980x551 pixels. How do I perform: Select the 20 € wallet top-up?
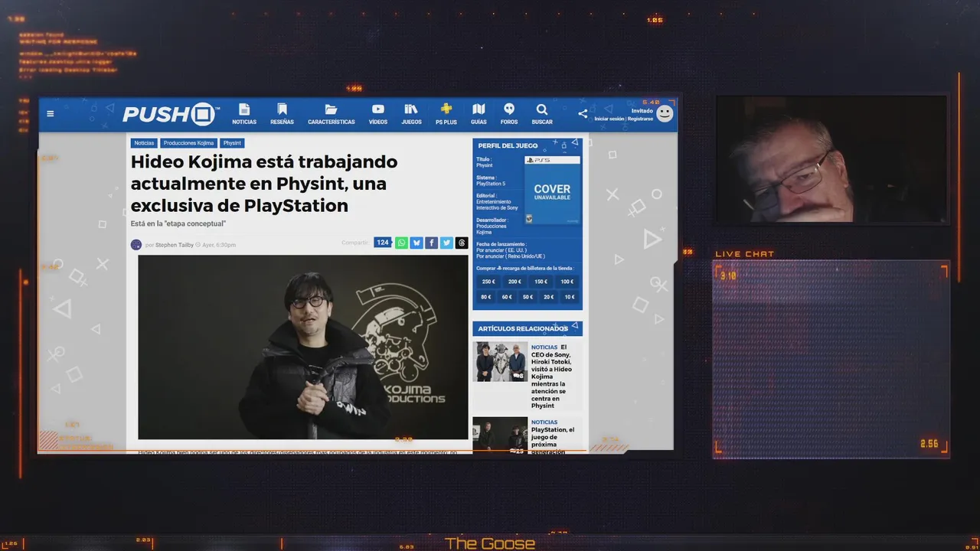tap(548, 297)
